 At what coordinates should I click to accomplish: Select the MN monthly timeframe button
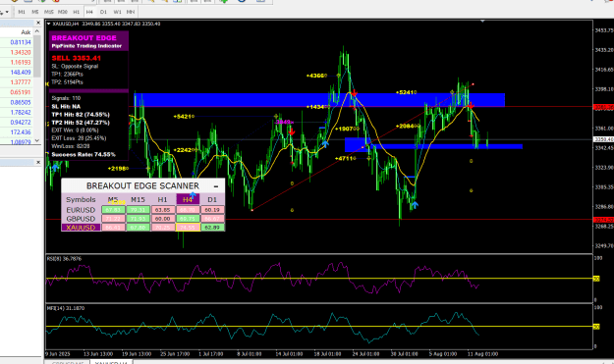click(131, 12)
